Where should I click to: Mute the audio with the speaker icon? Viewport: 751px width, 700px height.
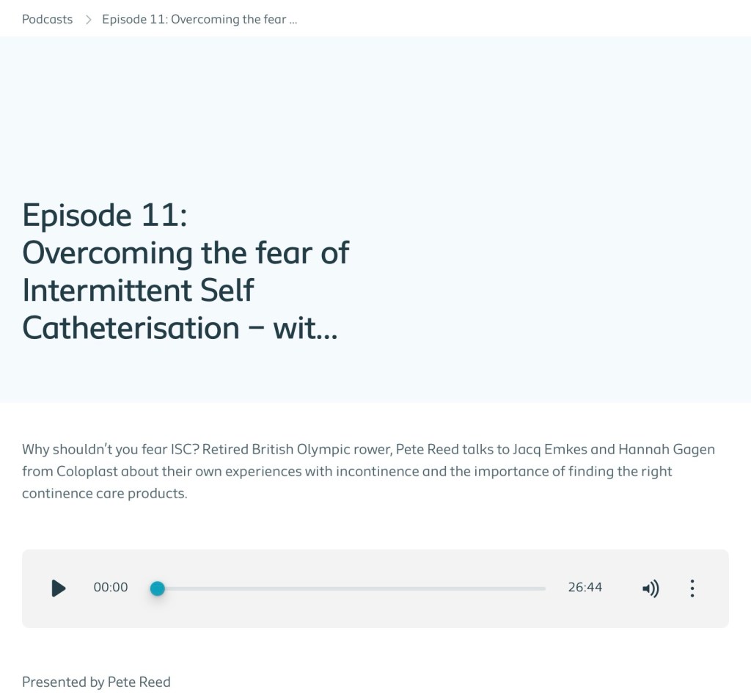coord(651,588)
